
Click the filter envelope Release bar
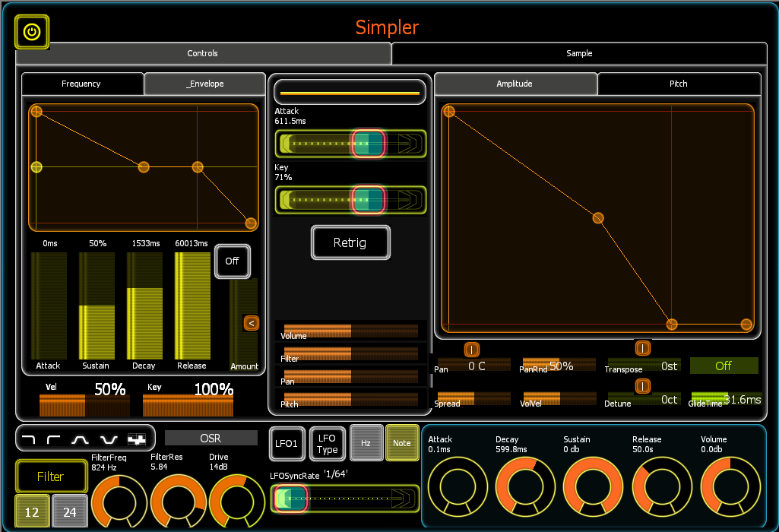pos(192,306)
